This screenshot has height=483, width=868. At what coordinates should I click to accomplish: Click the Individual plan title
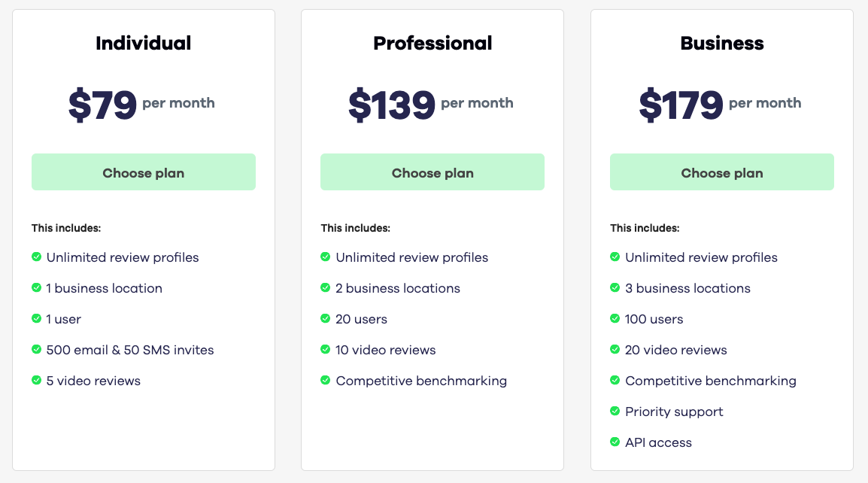(x=143, y=43)
